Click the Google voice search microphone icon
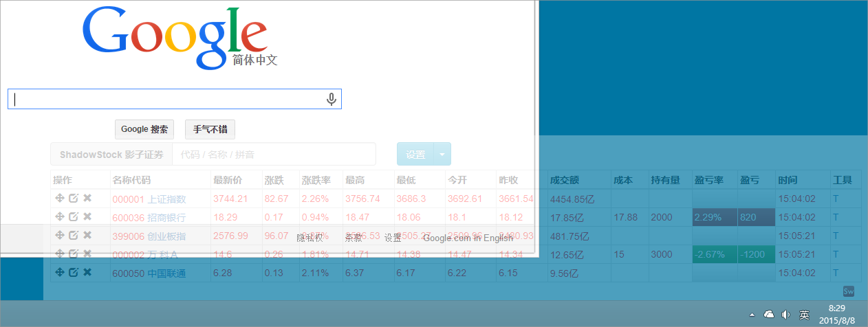 tap(332, 100)
